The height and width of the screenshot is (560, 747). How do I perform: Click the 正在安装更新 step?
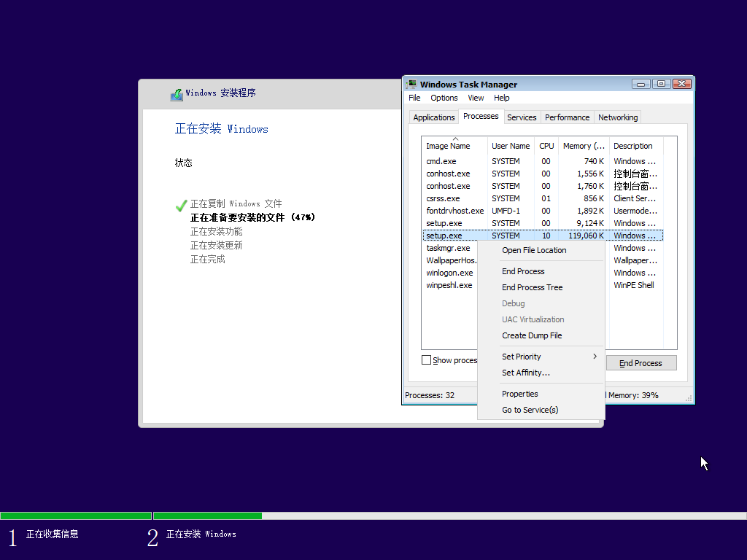216,245
